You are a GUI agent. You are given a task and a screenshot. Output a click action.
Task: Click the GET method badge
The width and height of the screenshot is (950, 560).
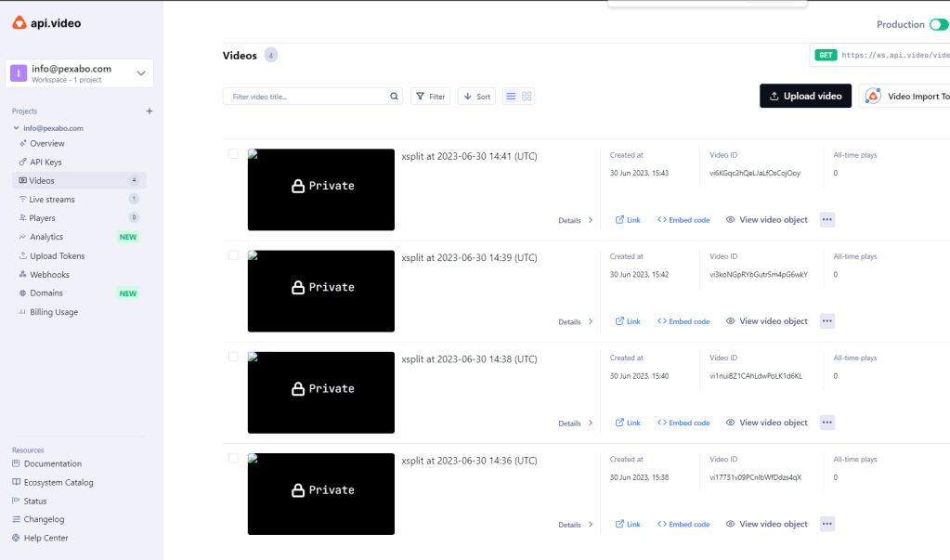pos(826,55)
